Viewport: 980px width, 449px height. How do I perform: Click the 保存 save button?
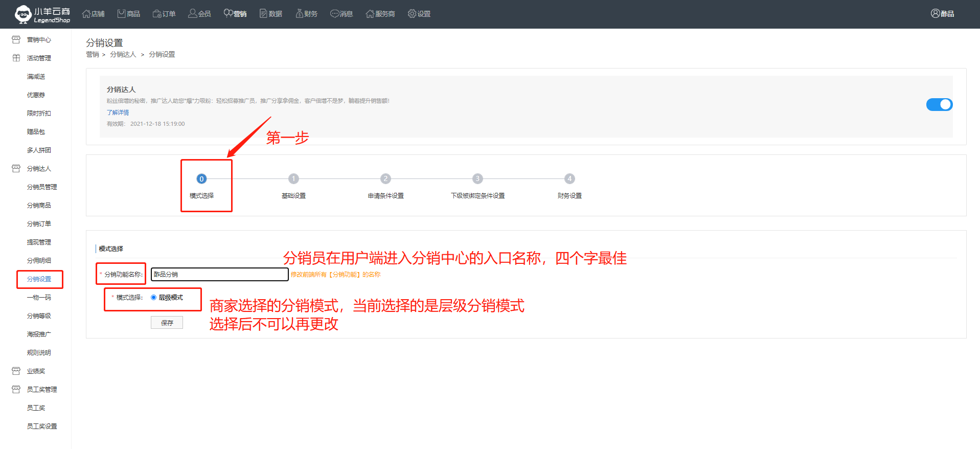click(167, 323)
